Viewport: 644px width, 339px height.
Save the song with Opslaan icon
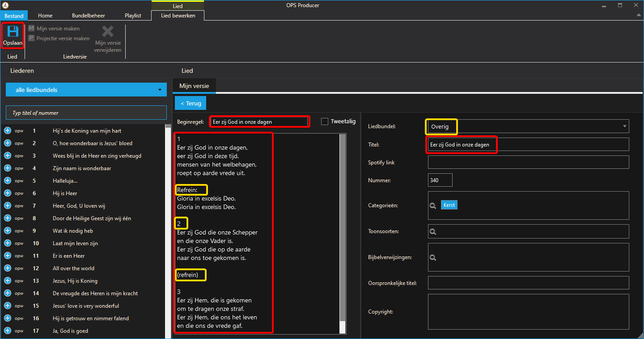coord(13,31)
